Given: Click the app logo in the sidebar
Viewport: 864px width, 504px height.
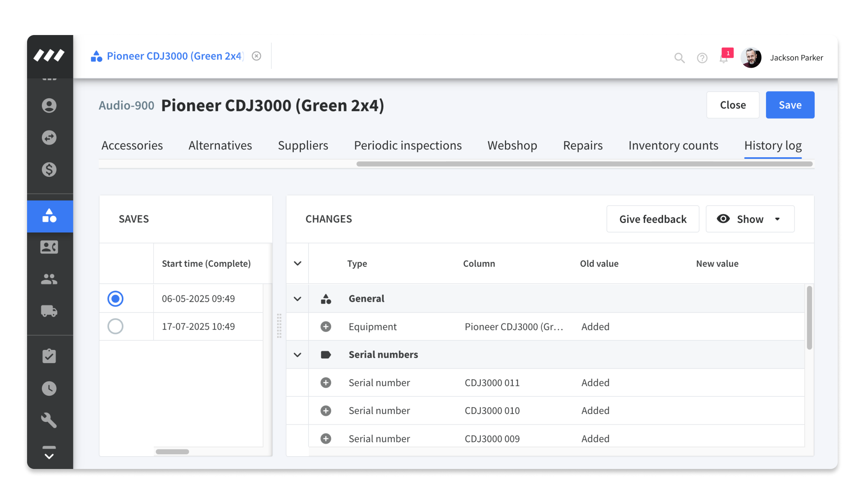Looking at the screenshot, I should coord(49,55).
